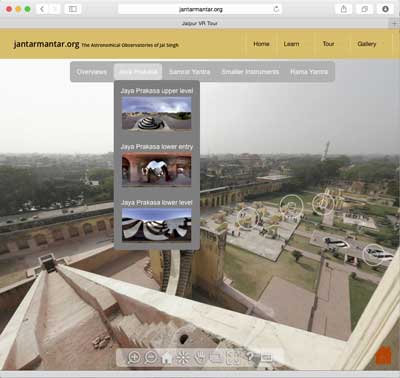The height and width of the screenshot is (378, 400).
Task: Click the VR headset icon after the question mark
Action: [x=266, y=358]
